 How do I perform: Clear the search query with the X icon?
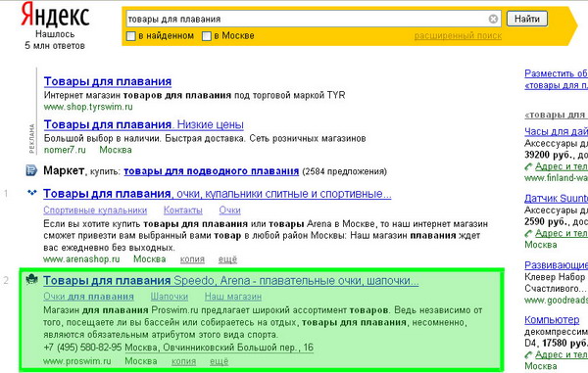point(493,19)
